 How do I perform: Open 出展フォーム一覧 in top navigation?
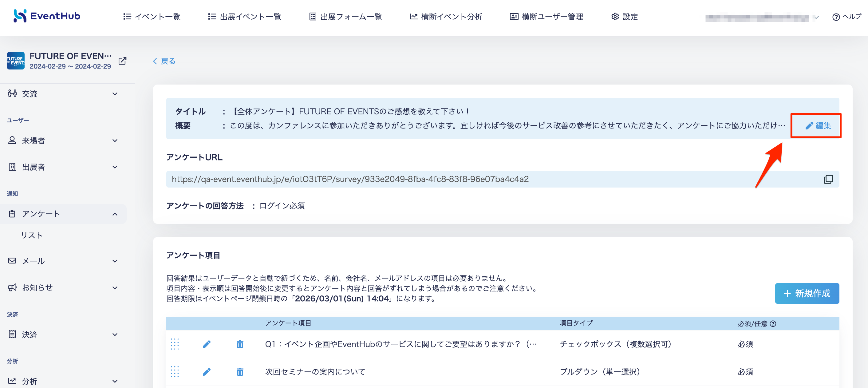point(345,17)
